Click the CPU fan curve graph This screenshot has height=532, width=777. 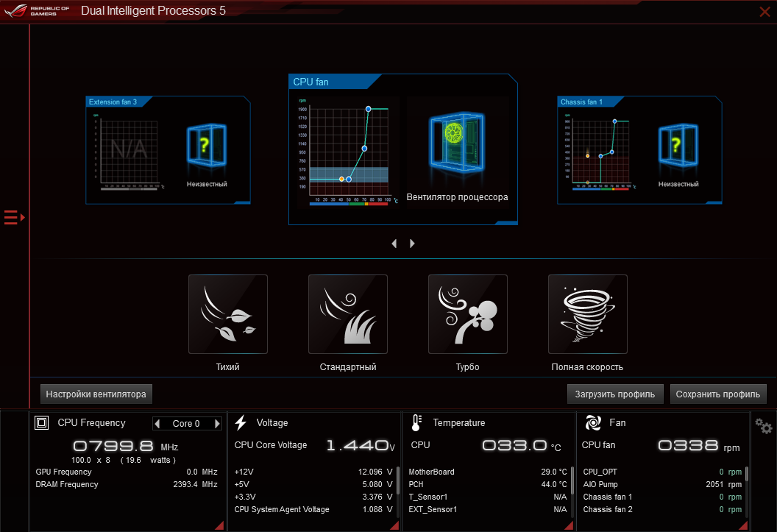coord(349,152)
